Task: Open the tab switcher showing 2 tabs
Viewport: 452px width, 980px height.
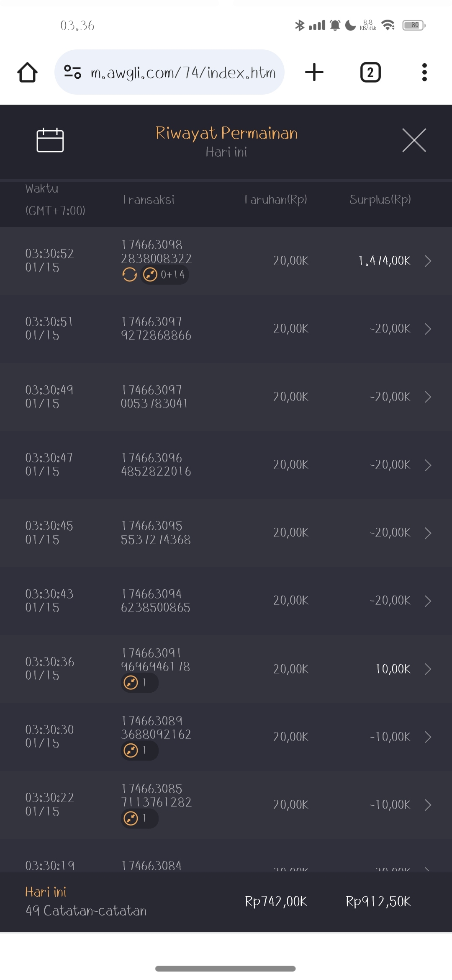Action: (x=370, y=72)
